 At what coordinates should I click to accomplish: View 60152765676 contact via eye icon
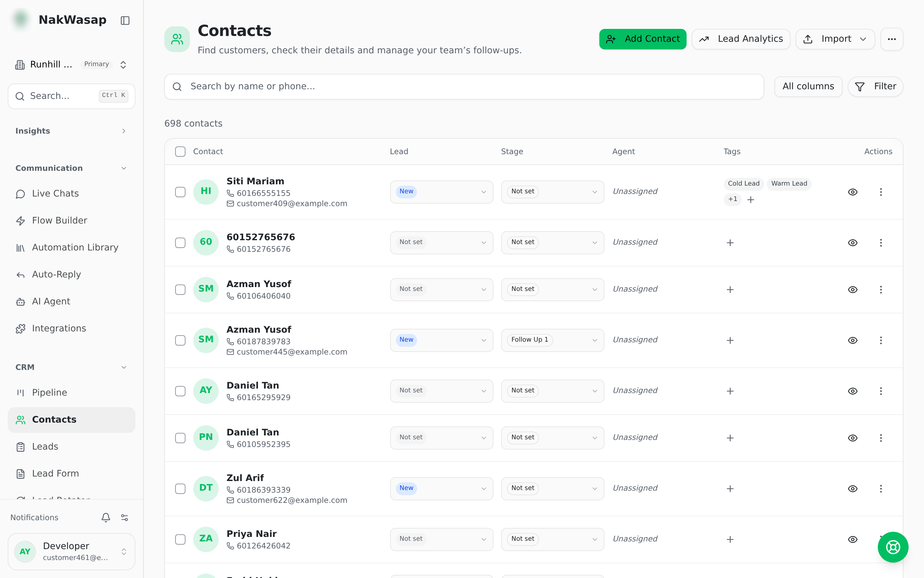point(852,243)
